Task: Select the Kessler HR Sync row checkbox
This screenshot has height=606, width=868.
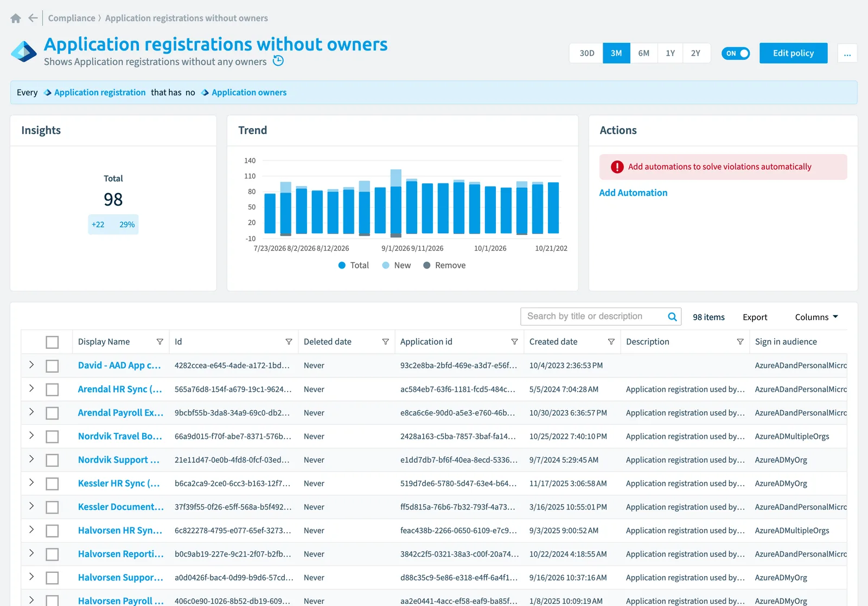Action: (52, 484)
